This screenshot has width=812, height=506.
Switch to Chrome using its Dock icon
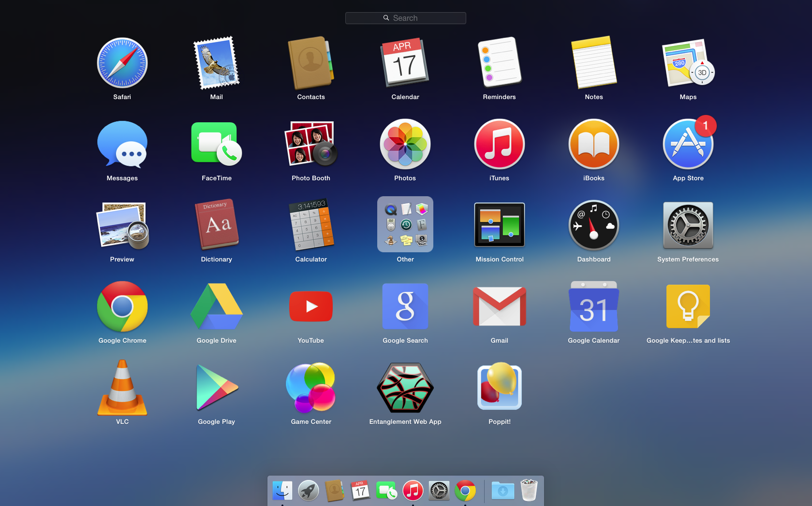(x=465, y=491)
